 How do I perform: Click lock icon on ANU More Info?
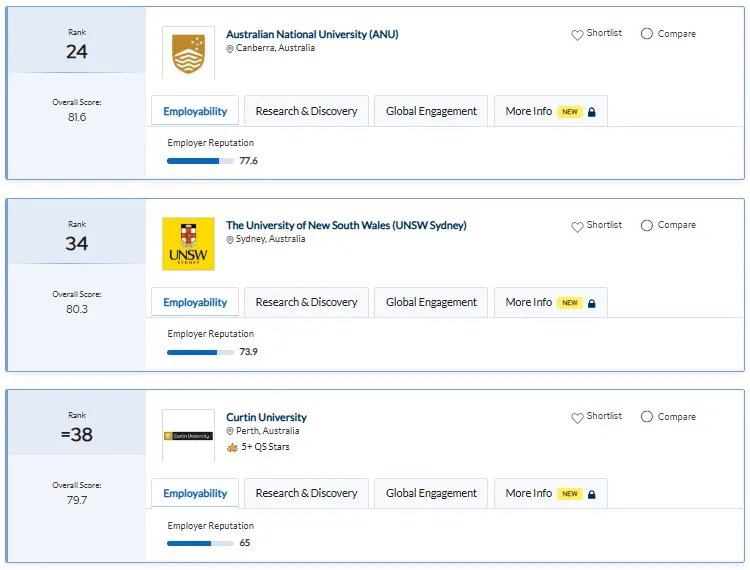coord(592,112)
